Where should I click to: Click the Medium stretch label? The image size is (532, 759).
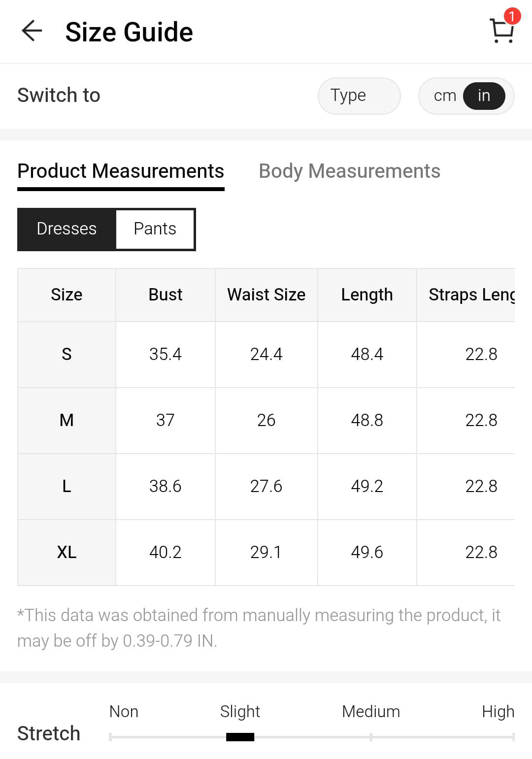(370, 712)
